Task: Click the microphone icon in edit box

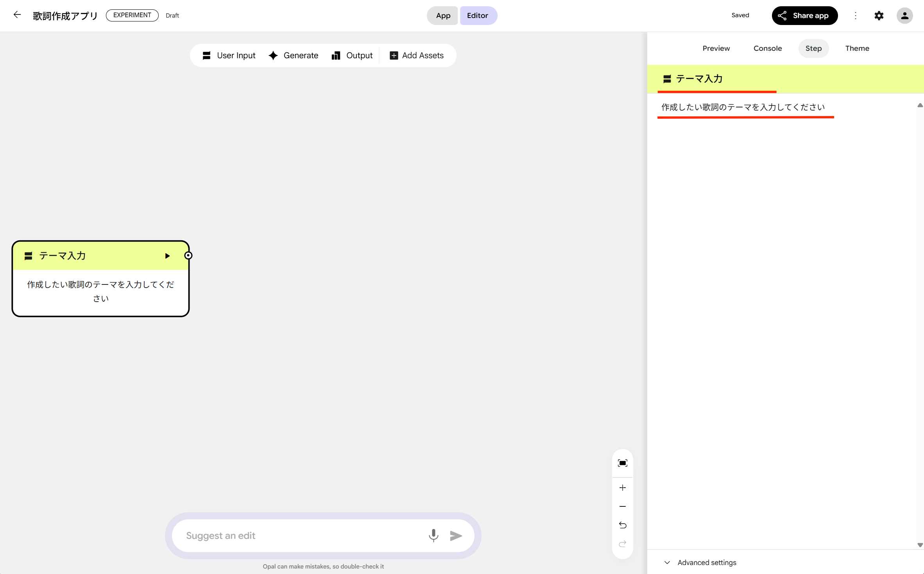Action: click(x=433, y=535)
